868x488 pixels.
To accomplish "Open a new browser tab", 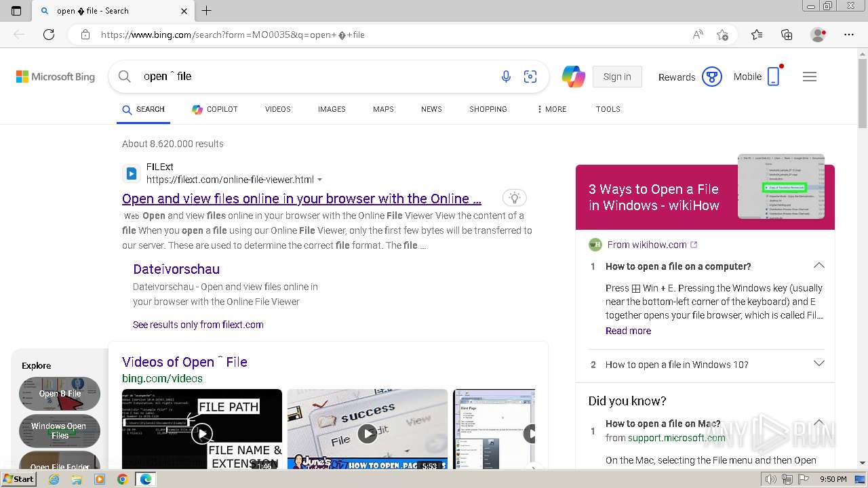I will point(207,11).
